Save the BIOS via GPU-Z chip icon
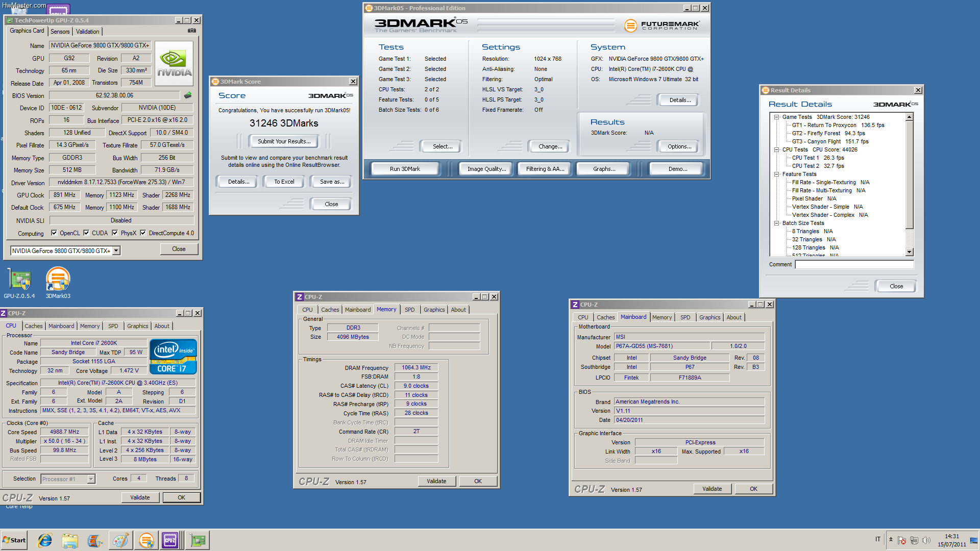Screen dimensions: 980x551 (x=188, y=95)
